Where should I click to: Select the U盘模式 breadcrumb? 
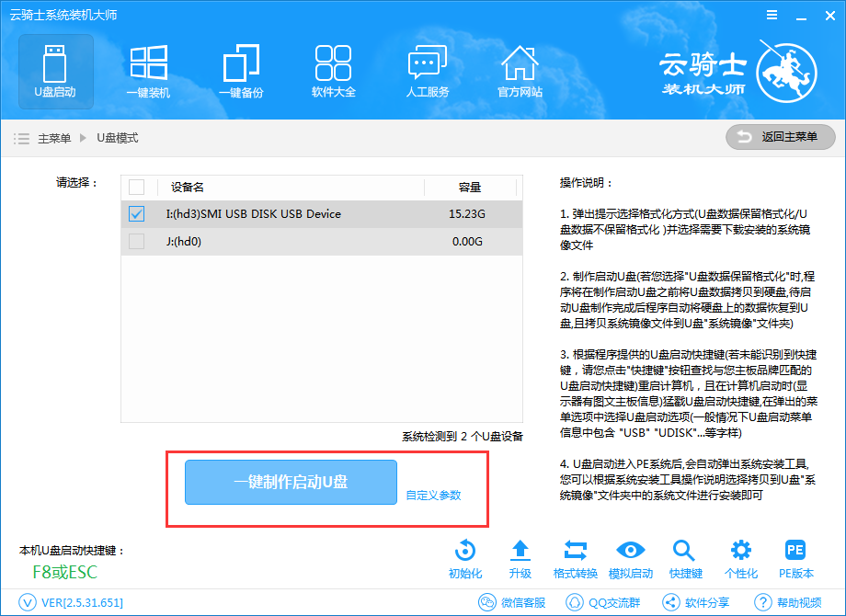(x=118, y=138)
